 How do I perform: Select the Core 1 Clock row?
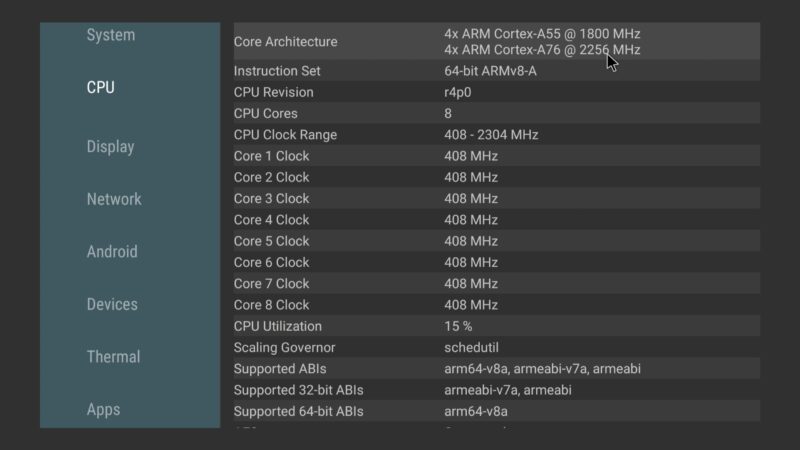[496, 156]
